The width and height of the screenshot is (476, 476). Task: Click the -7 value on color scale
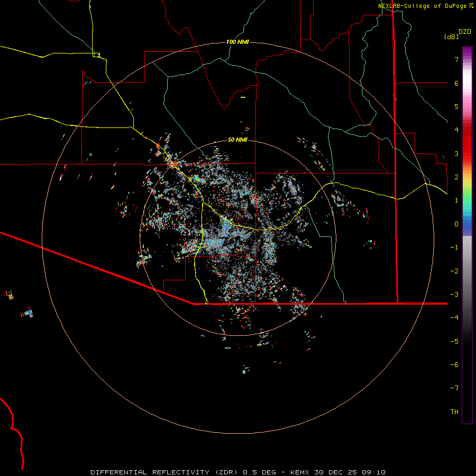point(454,388)
